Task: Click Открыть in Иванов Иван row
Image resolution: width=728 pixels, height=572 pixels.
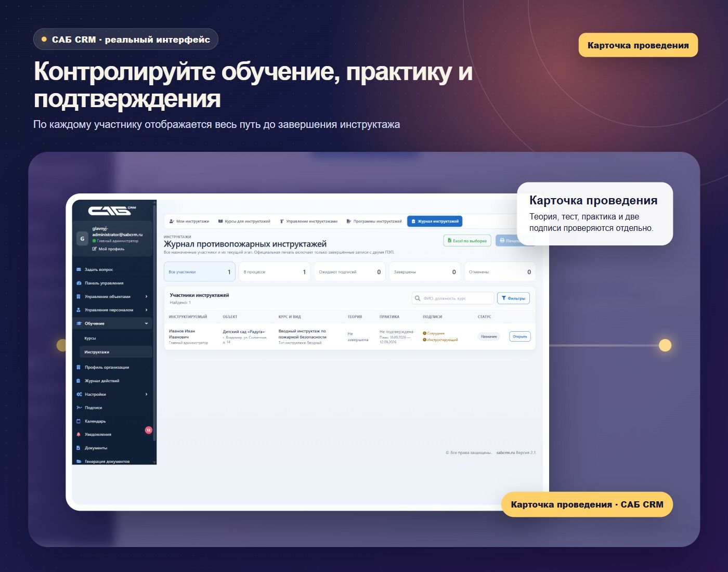Action: pyautogui.click(x=519, y=336)
